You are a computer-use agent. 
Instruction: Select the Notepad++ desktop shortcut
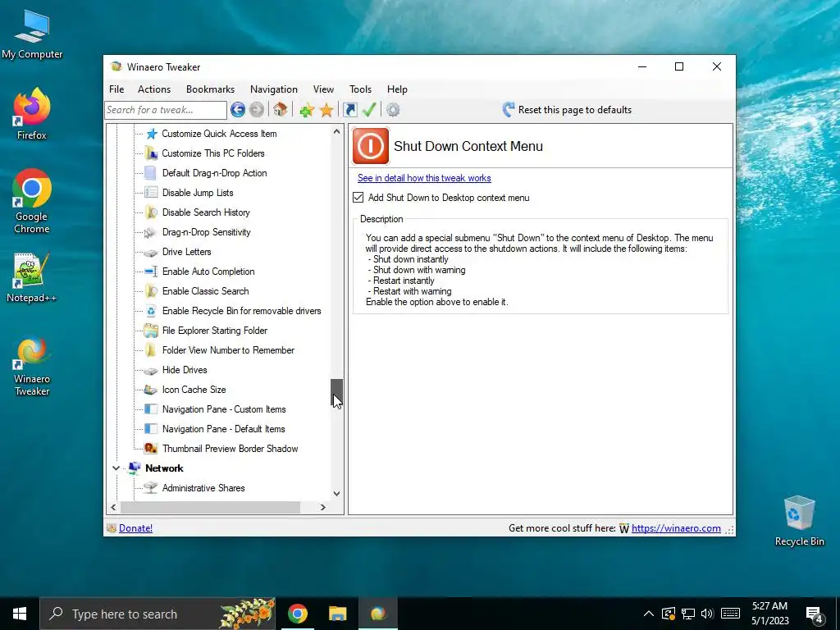click(32, 277)
